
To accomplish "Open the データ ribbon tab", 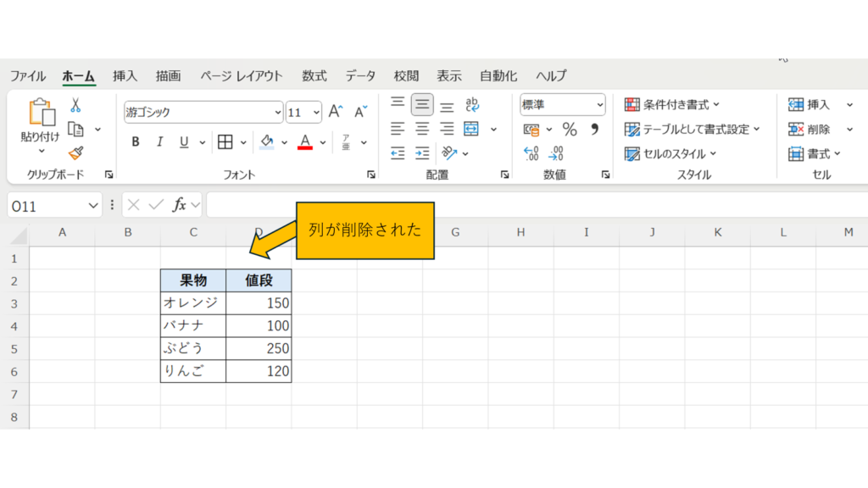I will point(360,76).
